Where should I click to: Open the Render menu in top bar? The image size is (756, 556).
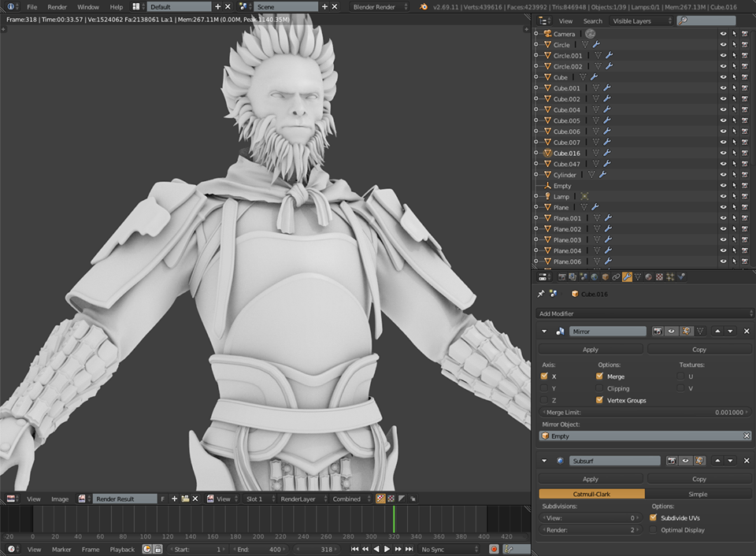(57, 6)
